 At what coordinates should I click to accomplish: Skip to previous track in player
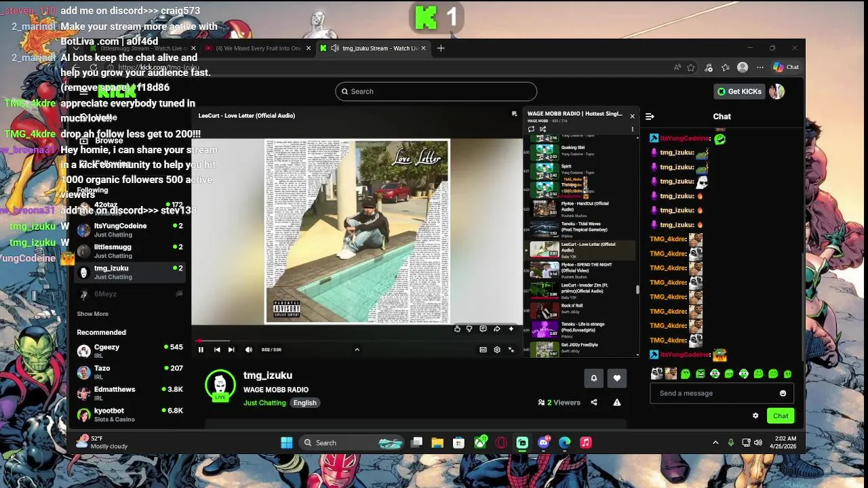click(217, 350)
